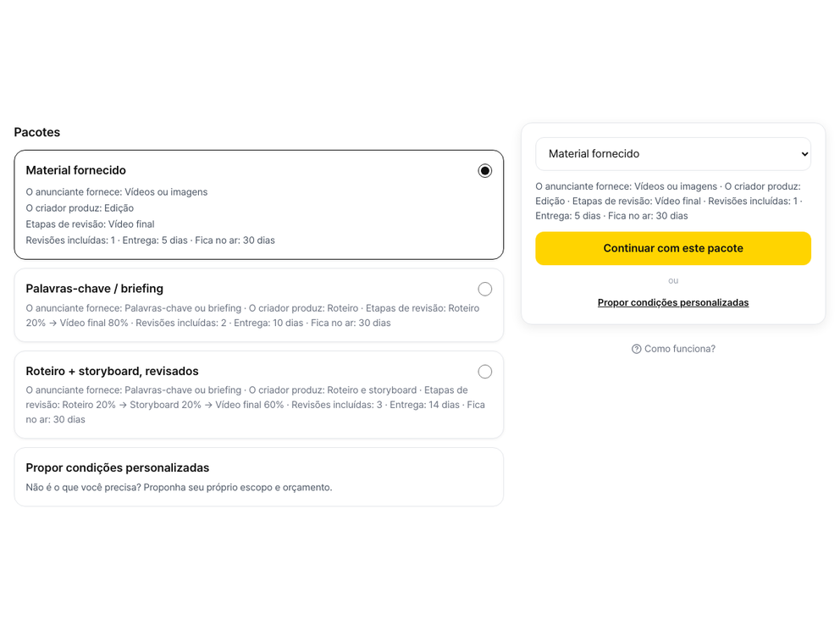Open the Propor condições personalizadas card heading

click(x=118, y=467)
